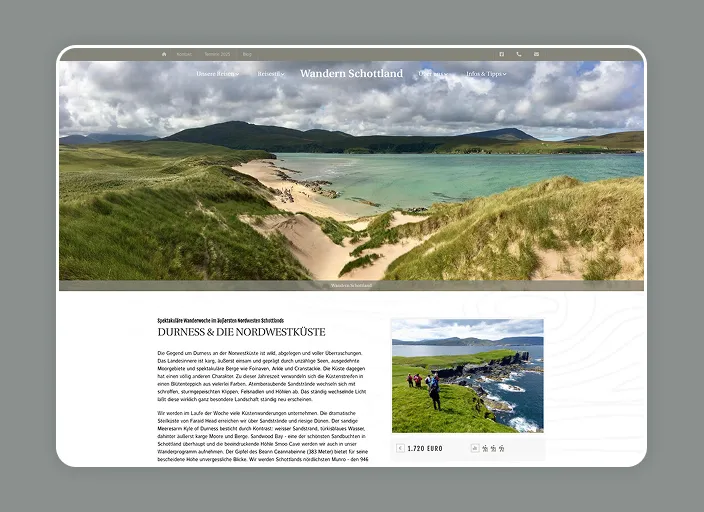Image resolution: width=704 pixels, height=512 pixels.
Task: Expand the Unsere Reisen menu
Action: click(218, 74)
